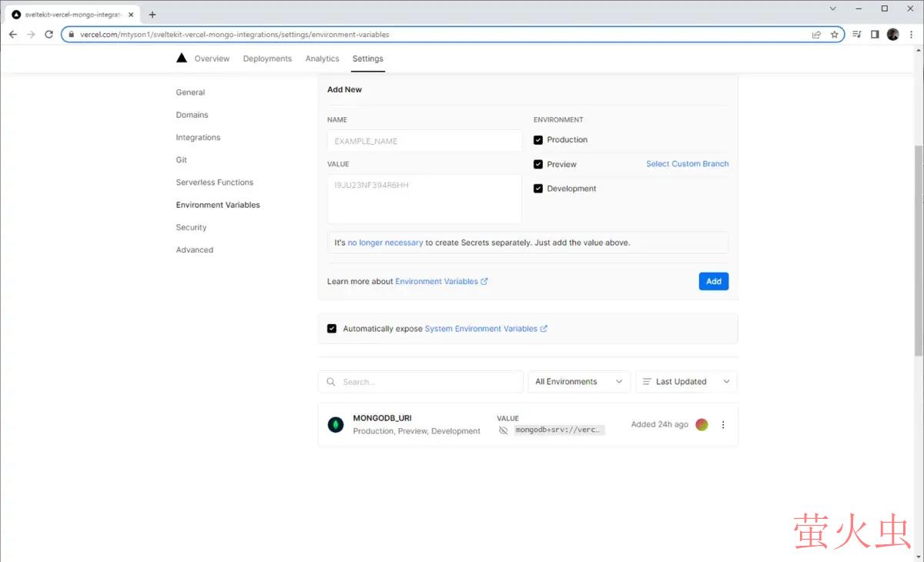Click the MongoDB leaf icon
The image size is (924, 562).
point(336,424)
